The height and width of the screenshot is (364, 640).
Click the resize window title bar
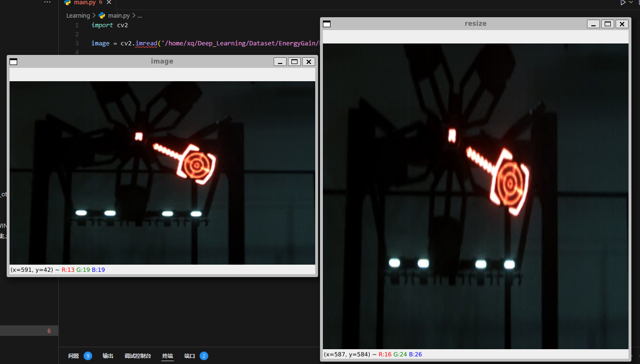(x=475, y=23)
